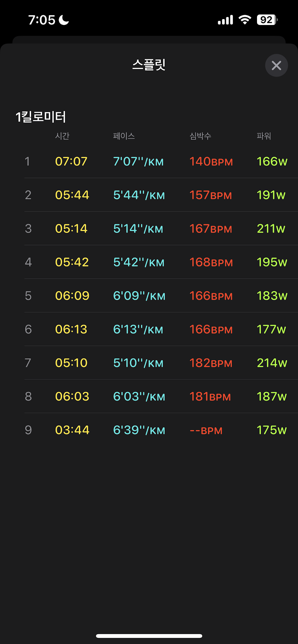The width and height of the screenshot is (298, 644).
Task: Tap the Wi-Fi status icon
Action: click(x=245, y=20)
